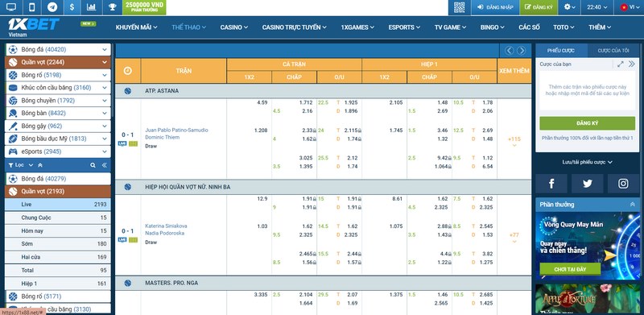This screenshot has width=644, height=315.
Task: Go to next page with right arrow
Action: pos(521,51)
